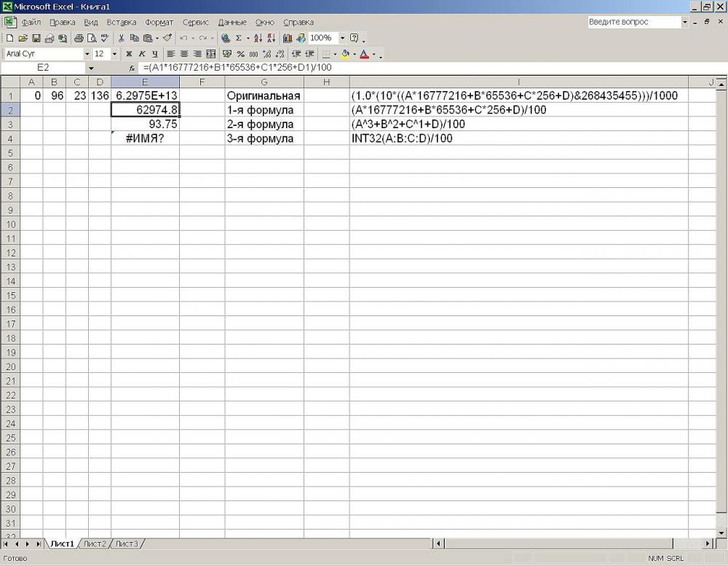Apply percent style format
This screenshot has height=566, width=728.
click(x=240, y=54)
